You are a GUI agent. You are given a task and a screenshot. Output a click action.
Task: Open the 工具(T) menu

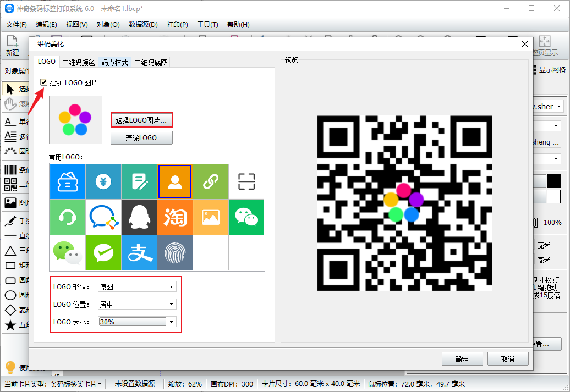click(207, 24)
